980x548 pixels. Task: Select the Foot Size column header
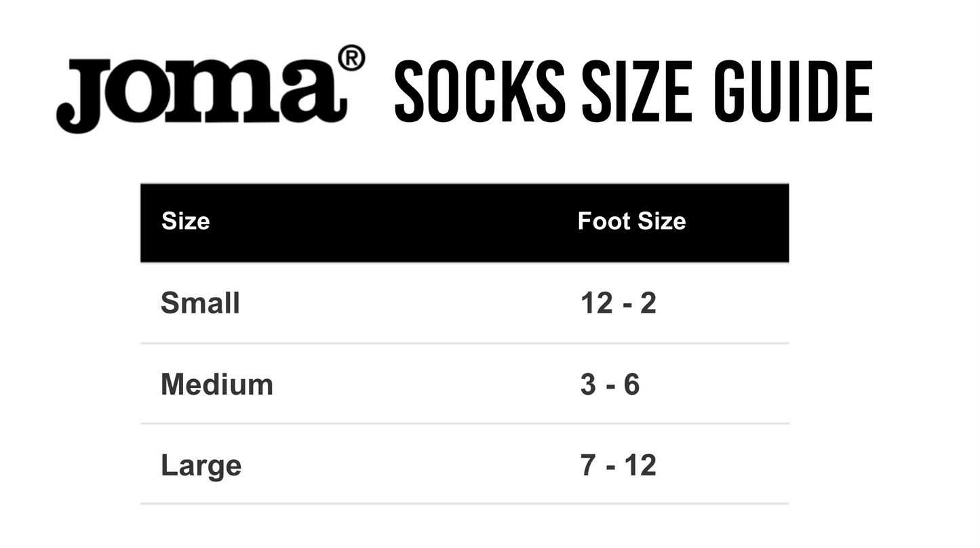point(631,221)
